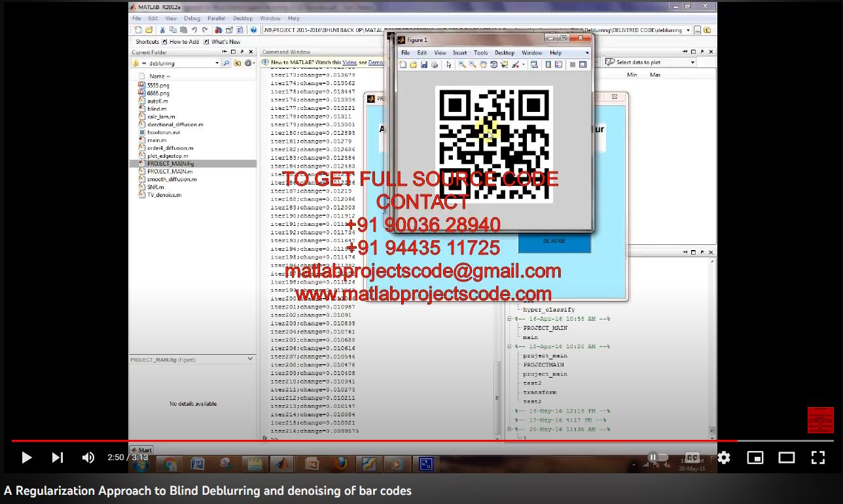Select the Edit Plot arrow tool
The width and height of the screenshot is (843, 504).
tap(448, 65)
